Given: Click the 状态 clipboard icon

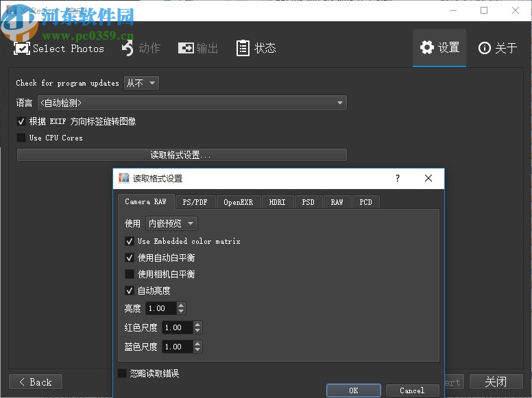Looking at the screenshot, I should (243, 48).
